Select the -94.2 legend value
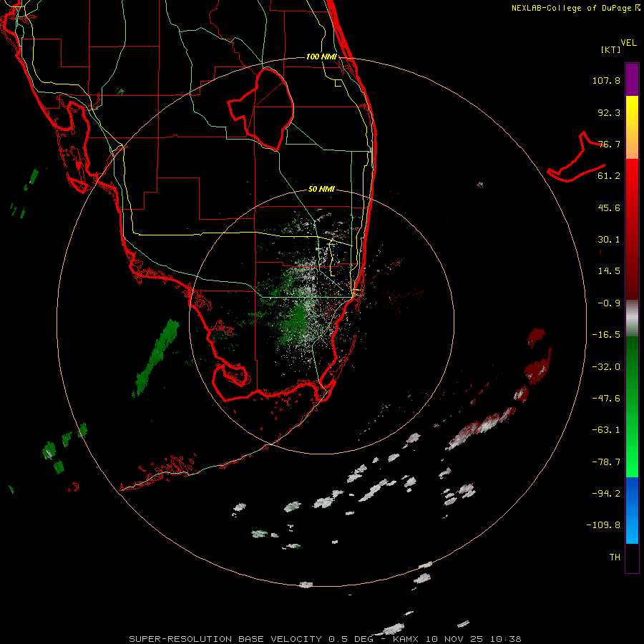 tap(606, 494)
